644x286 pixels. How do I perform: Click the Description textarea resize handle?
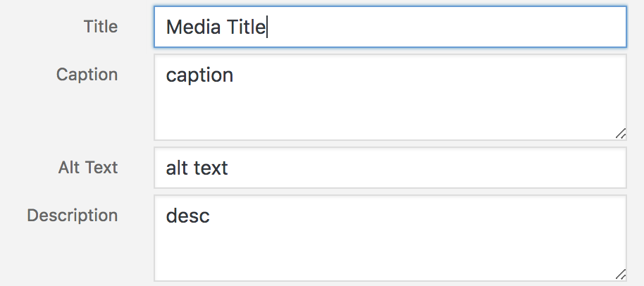click(620, 274)
